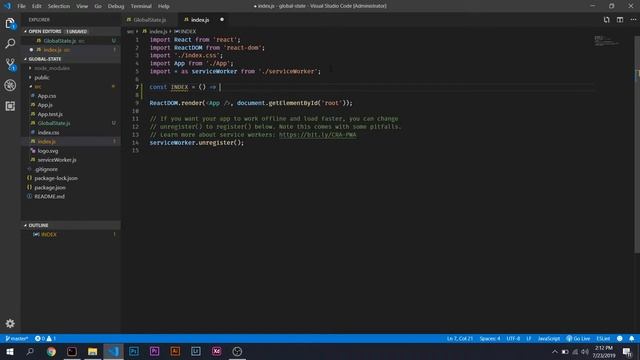Click the errors and warnings status indicator
Screen dimensions: 640x360
pyautogui.click(x=45, y=338)
